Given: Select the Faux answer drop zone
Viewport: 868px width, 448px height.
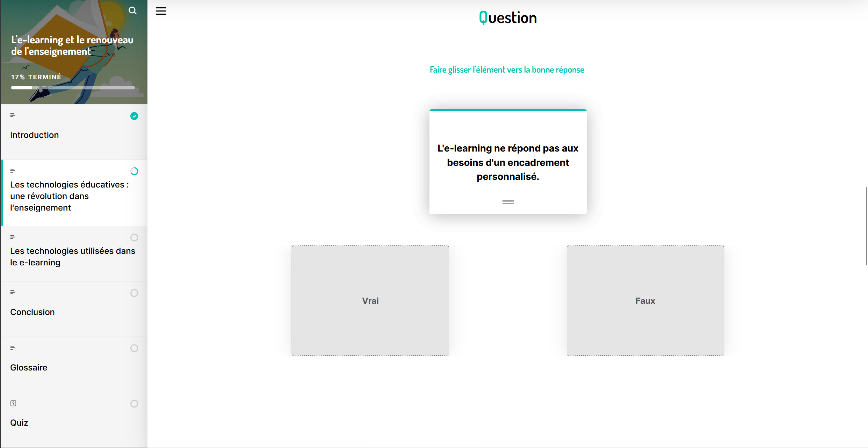Looking at the screenshot, I should click(645, 300).
